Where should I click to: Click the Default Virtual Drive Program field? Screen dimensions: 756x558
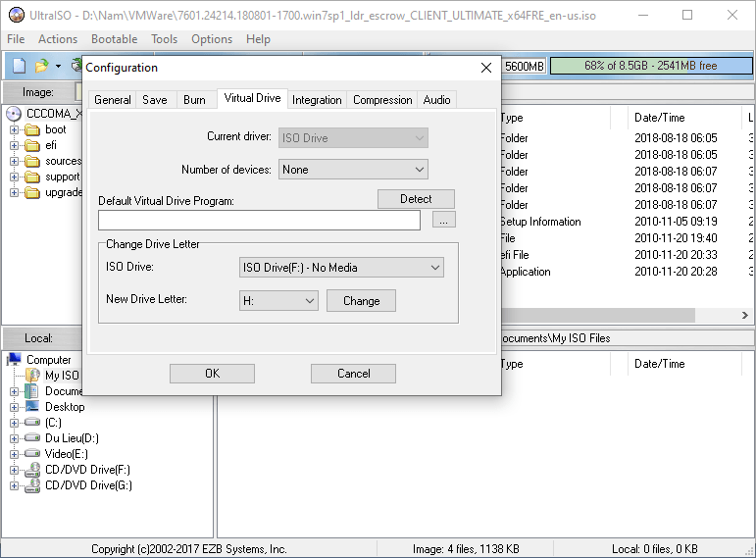(x=260, y=221)
